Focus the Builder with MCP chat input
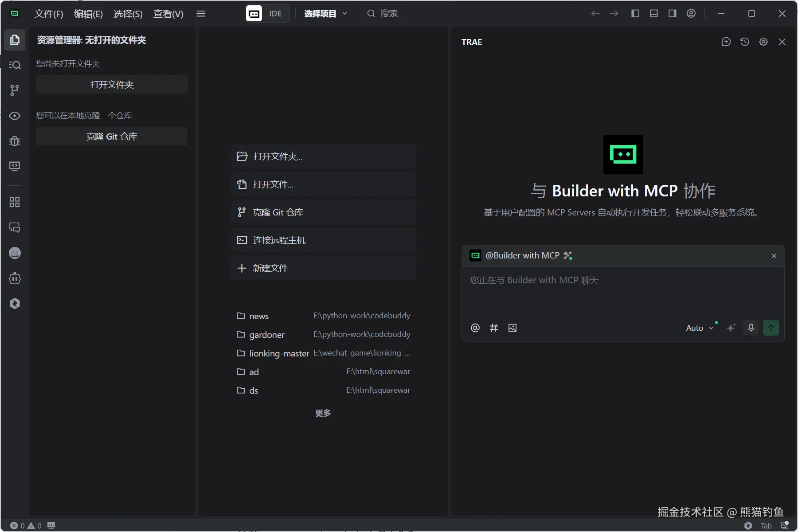Viewport: 798px width, 532px height. tap(623, 292)
